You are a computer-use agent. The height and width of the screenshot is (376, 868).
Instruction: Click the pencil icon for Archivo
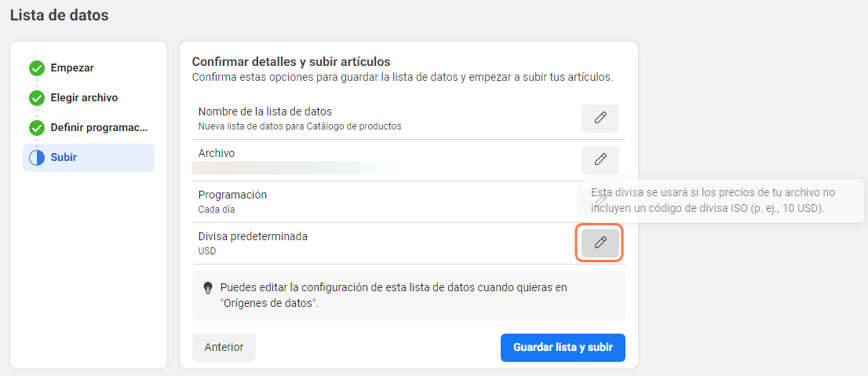600,159
